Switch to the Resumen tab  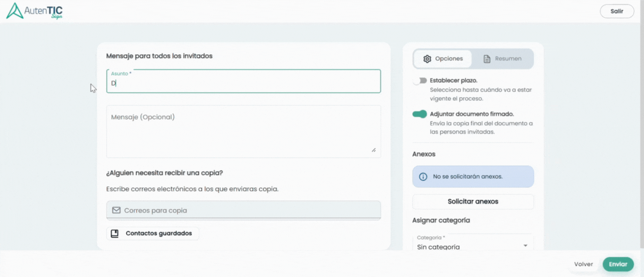(502, 59)
